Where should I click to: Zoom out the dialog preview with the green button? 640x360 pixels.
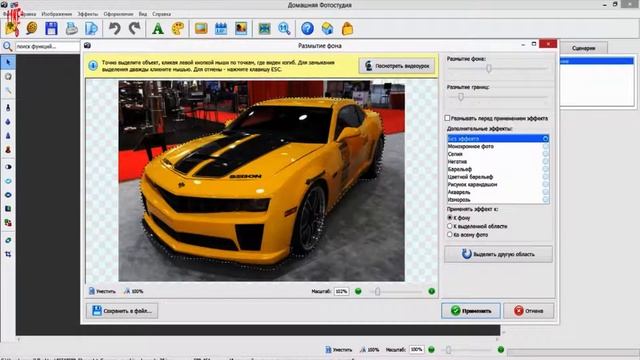pyautogui.click(x=358, y=291)
